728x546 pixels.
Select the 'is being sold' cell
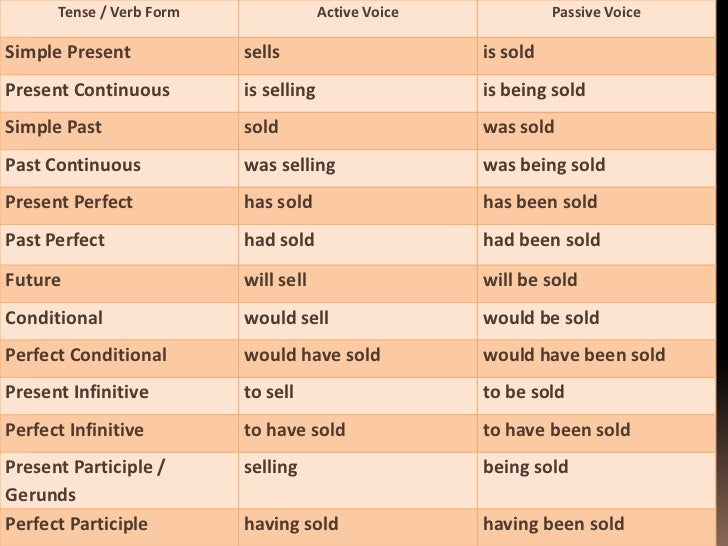pos(534,91)
